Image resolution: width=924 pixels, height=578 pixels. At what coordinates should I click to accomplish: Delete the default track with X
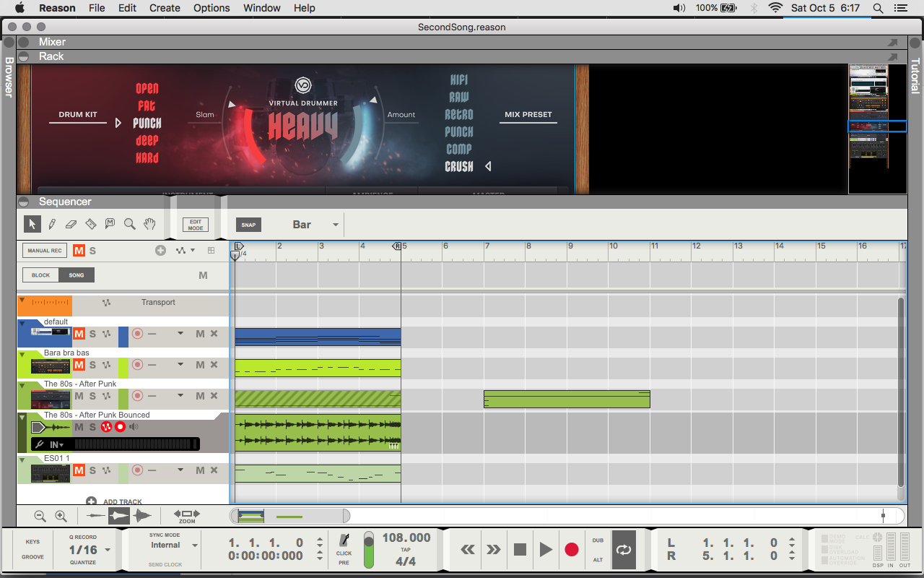coord(214,334)
